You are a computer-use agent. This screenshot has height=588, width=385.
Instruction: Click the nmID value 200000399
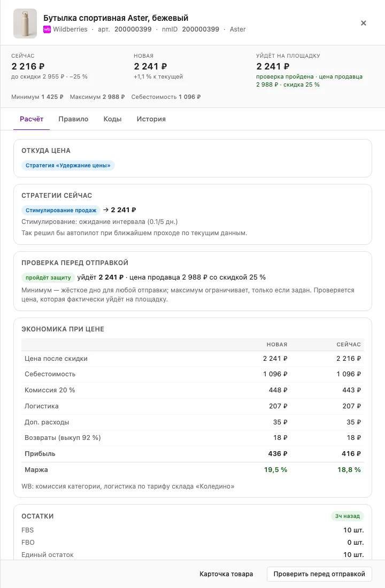pos(201,29)
